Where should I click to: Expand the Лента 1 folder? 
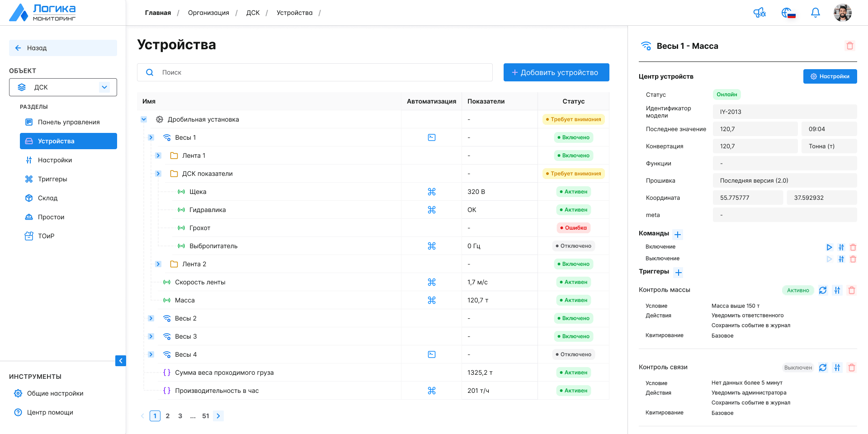point(158,156)
